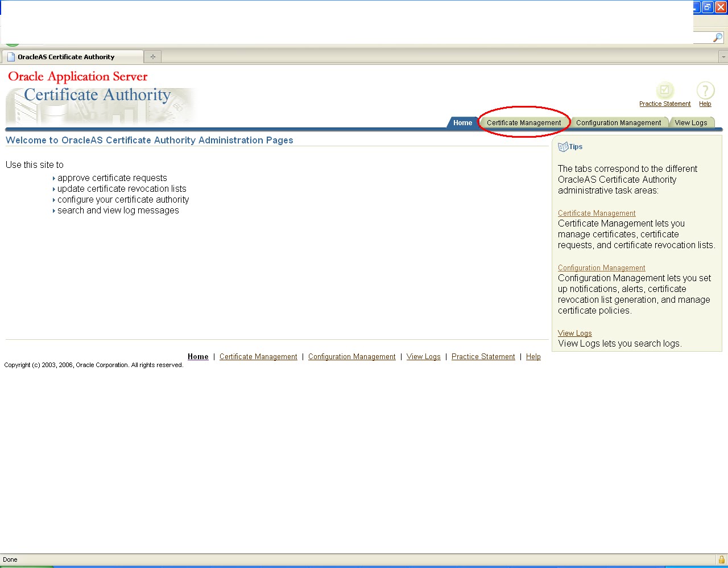
Task: Click the padlock security icon in the status bar
Action: [x=721, y=559]
